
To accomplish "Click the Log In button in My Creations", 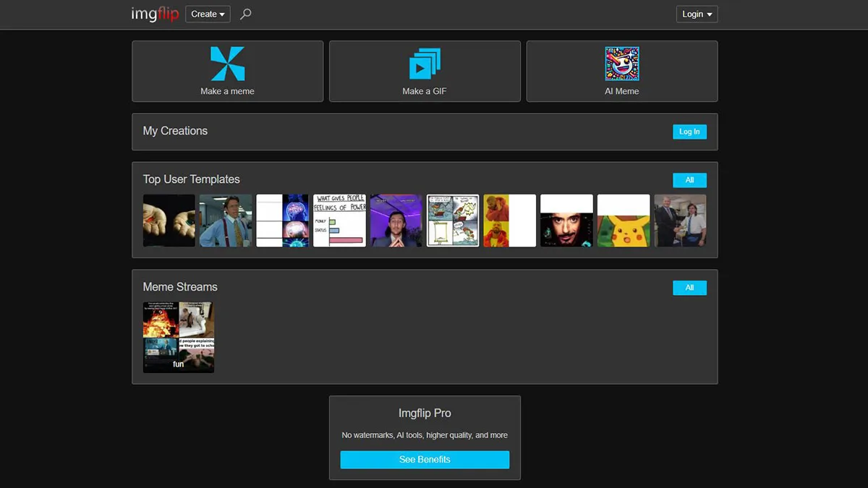I will pos(689,132).
